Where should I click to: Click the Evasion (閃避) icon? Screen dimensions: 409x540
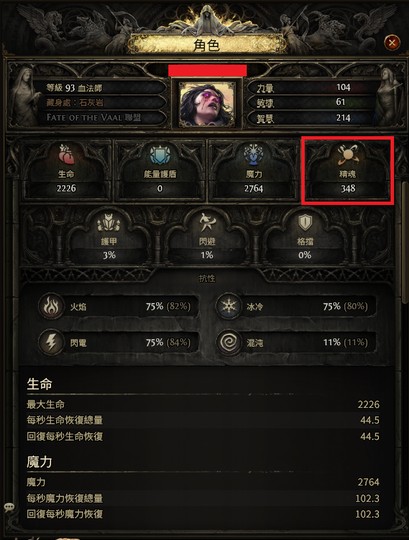207,222
